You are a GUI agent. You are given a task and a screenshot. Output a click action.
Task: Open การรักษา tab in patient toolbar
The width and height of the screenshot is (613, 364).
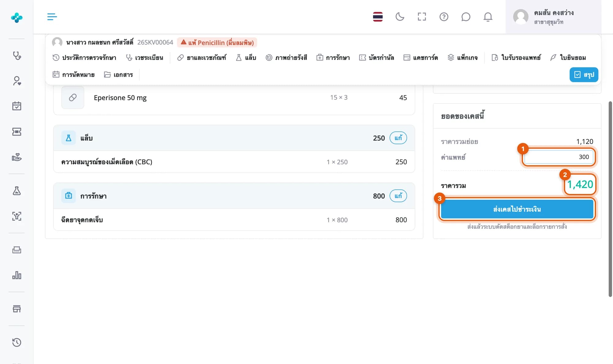click(333, 58)
